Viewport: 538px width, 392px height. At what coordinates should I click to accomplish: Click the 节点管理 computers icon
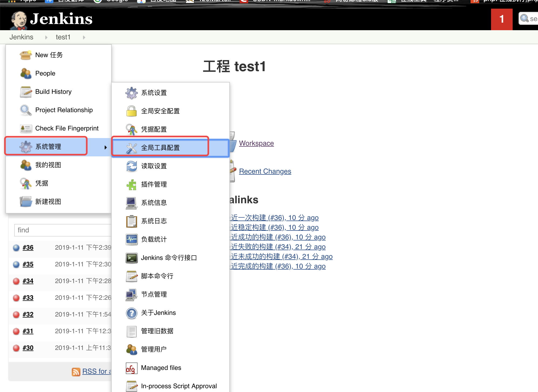(131, 294)
